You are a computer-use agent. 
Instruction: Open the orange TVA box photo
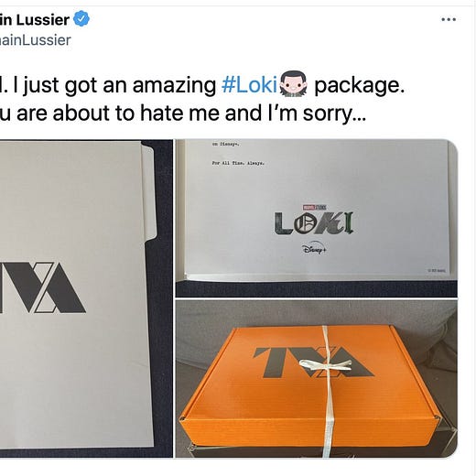click(x=317, y=379)
